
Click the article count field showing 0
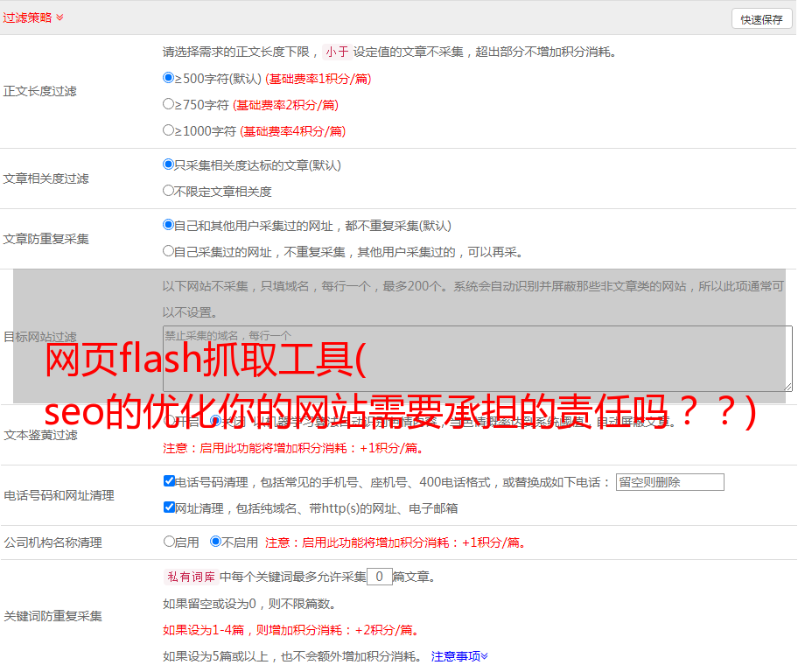[379, 577]
